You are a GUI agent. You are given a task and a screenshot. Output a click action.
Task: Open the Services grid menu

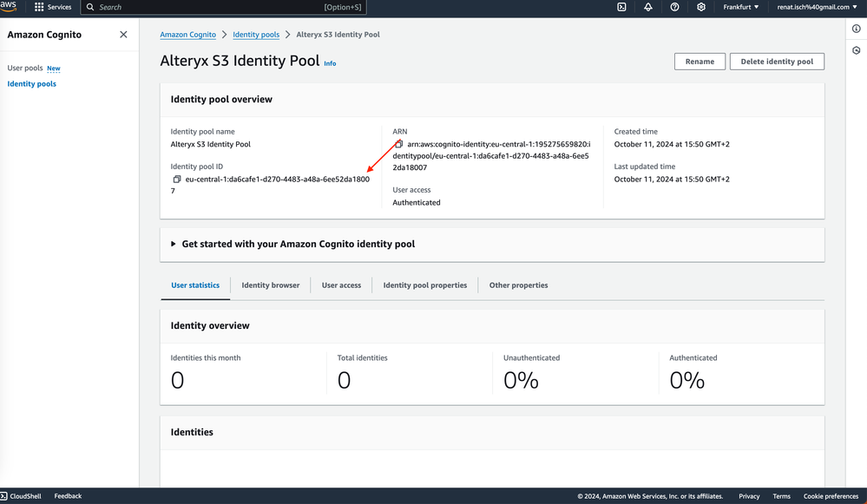53,7
